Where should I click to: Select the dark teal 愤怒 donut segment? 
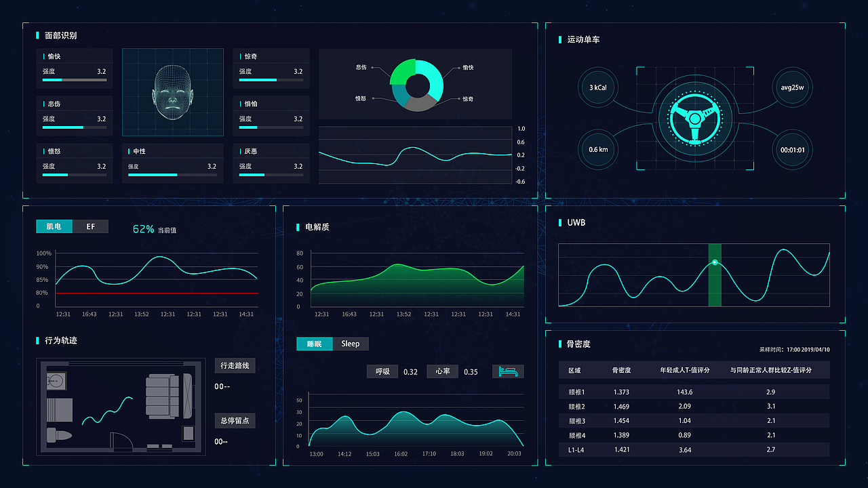click(x=399, y=96)
